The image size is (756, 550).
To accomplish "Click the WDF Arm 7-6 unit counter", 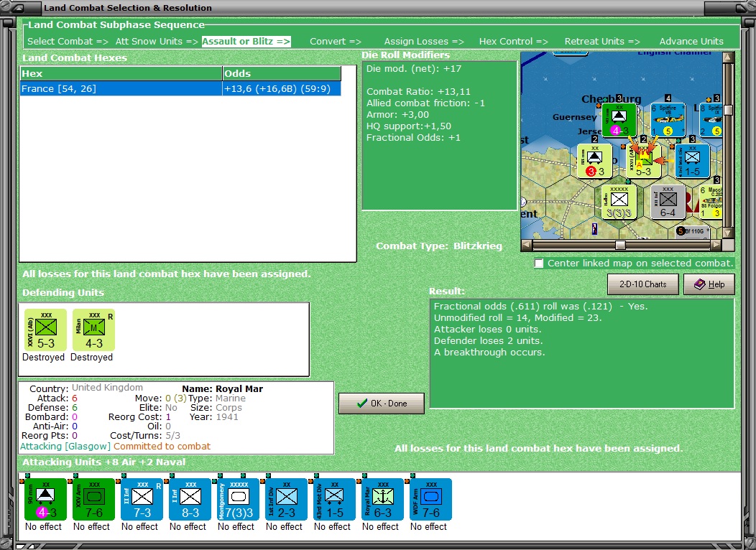I will [x=429, y=498].
